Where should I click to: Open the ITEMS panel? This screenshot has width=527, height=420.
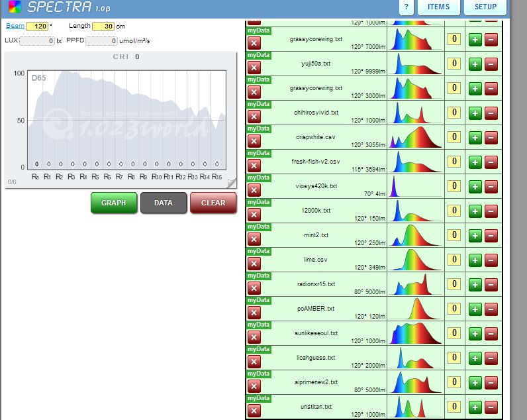pyautogui.click(x=438, y=7)
